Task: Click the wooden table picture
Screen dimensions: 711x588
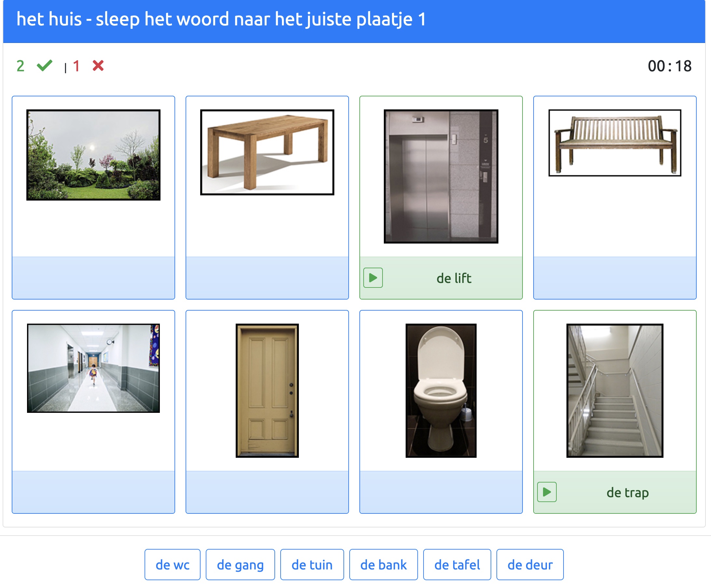Action: point(267,152)
